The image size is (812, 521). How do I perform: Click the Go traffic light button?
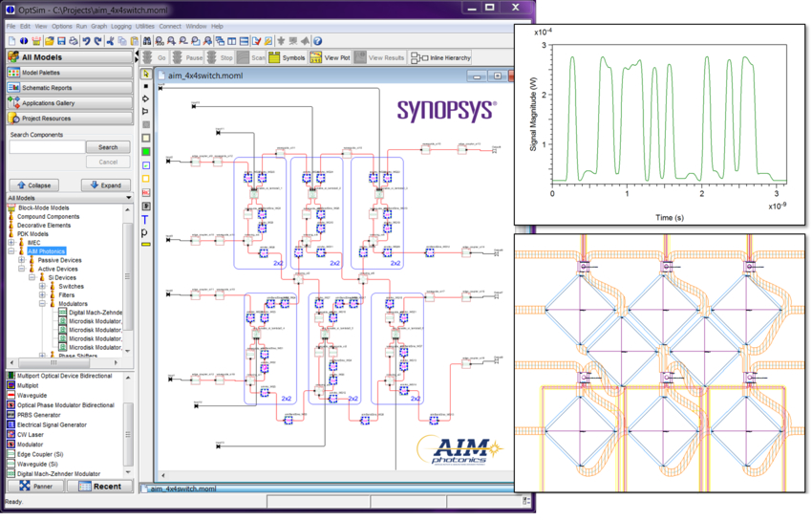point(155,57)
